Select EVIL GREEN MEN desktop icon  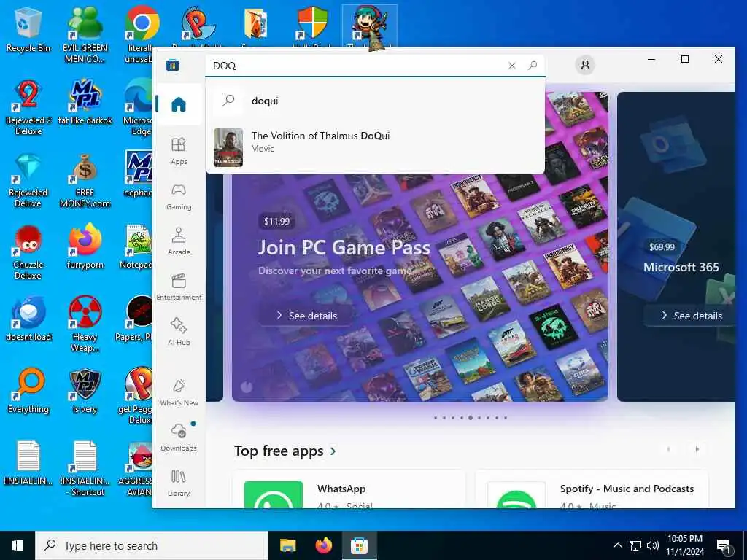click(85, 35)
